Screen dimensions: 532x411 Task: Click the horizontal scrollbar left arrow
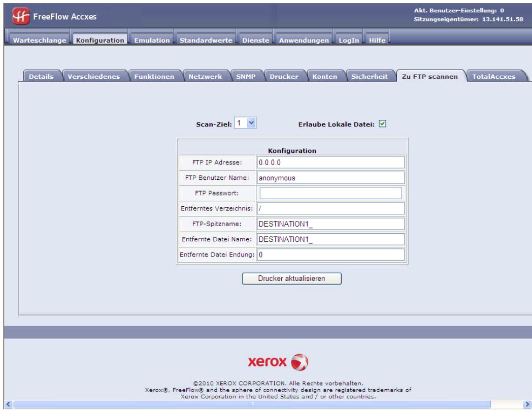(x=9, y=404)
